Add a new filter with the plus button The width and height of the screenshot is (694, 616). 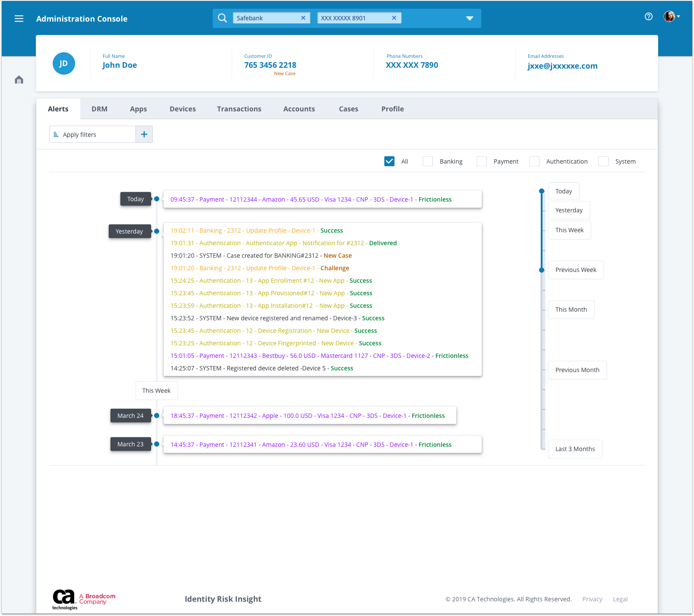144,134
